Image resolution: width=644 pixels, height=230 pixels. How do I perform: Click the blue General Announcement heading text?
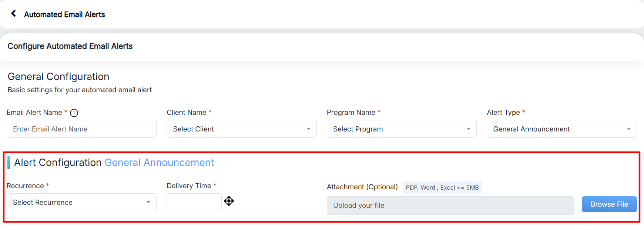coord(159,163)
